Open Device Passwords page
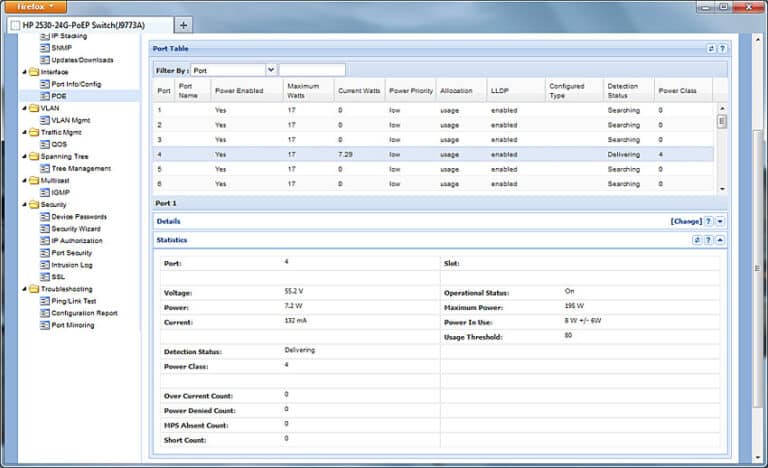 point(79,216)
